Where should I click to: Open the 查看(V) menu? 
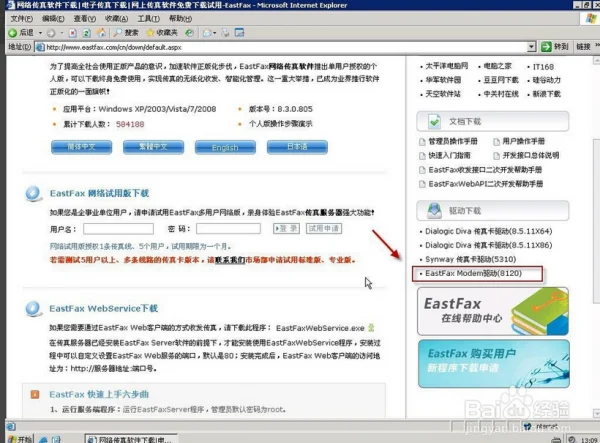85,19
